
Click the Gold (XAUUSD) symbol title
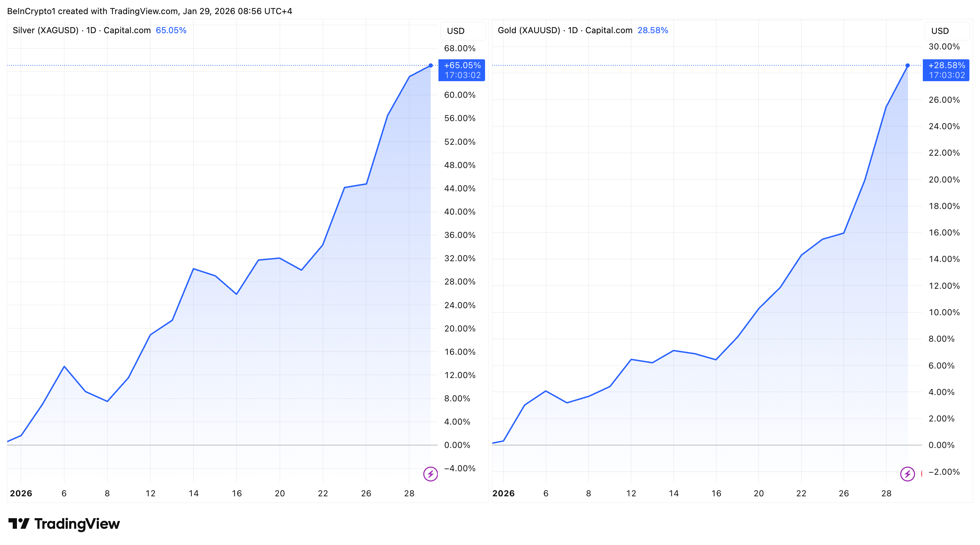(x=529, y=30)
